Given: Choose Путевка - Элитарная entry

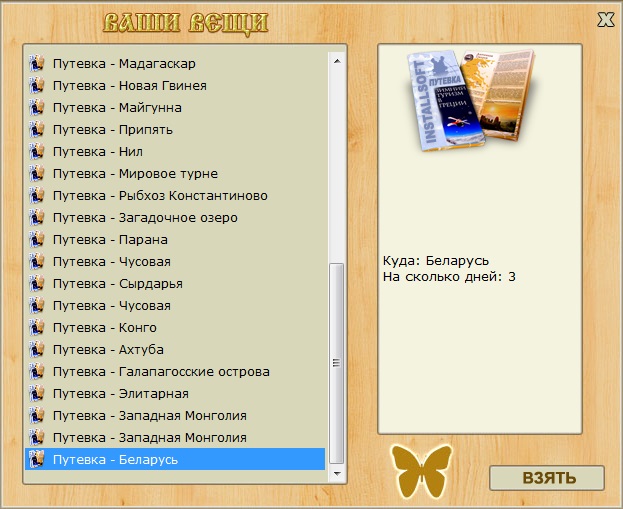Looking at the screenshot, I should point(175,393).
